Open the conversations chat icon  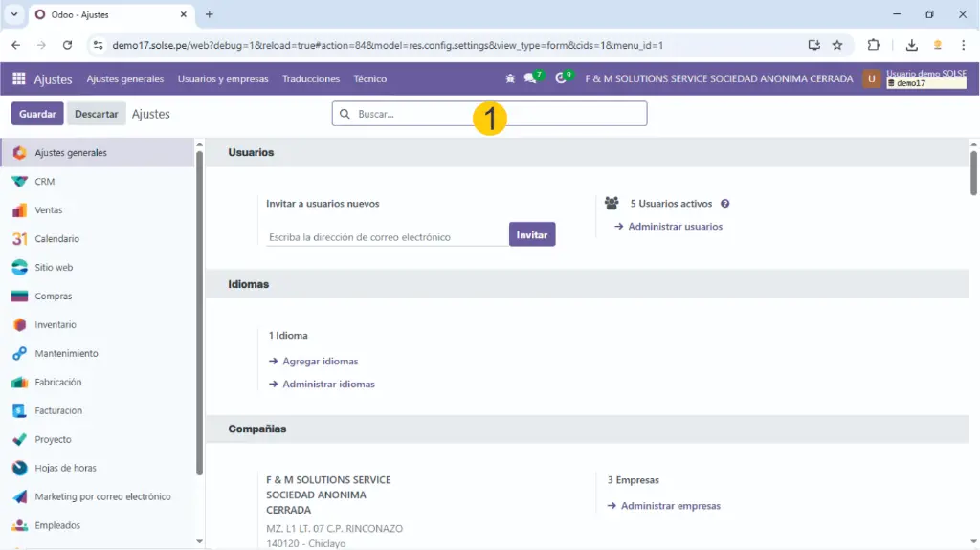[x=530, y=79]
